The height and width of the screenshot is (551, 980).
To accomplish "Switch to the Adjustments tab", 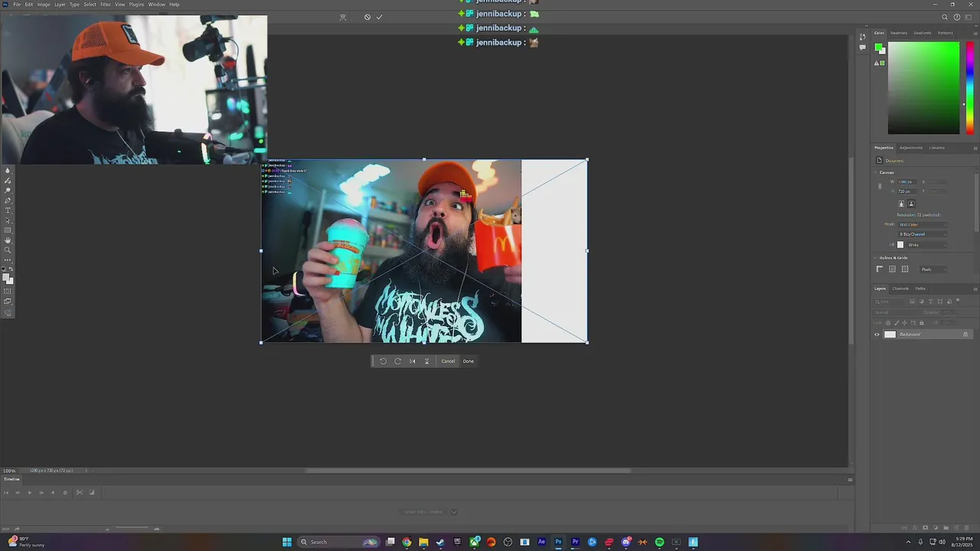I will click(x=911, y=148).
